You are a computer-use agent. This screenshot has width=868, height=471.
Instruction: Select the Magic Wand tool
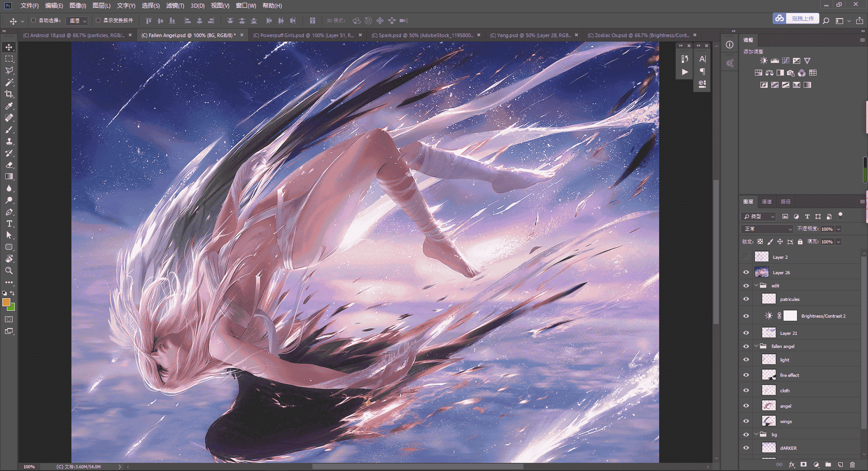point(9,82)
